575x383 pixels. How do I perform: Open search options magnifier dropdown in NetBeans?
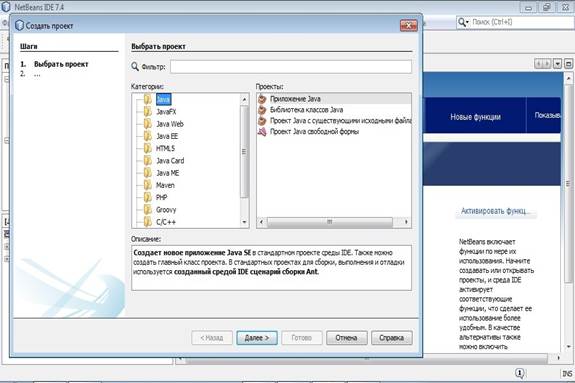click(x=463, y=22)
